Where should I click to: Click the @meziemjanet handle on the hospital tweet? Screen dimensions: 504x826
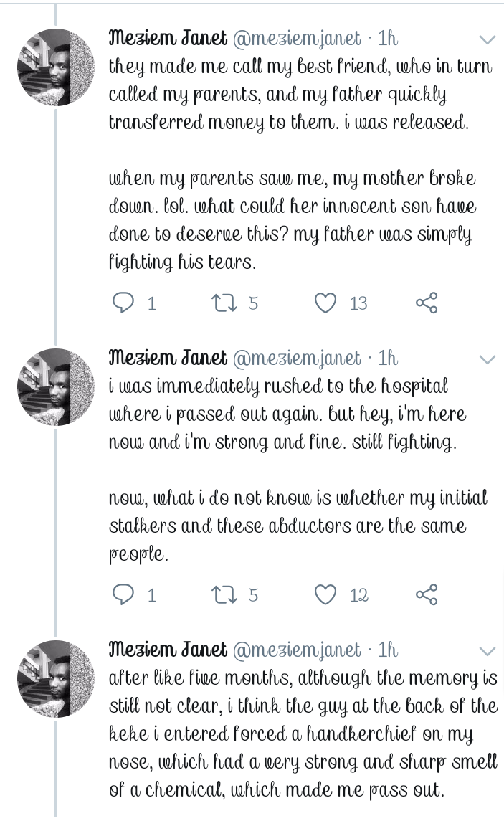coord(297,359)
